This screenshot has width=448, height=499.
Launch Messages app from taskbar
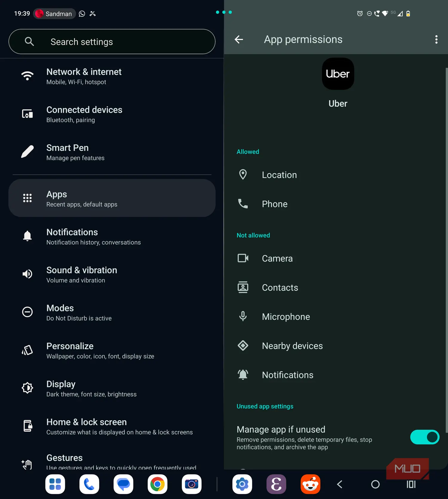pos(123,484)
